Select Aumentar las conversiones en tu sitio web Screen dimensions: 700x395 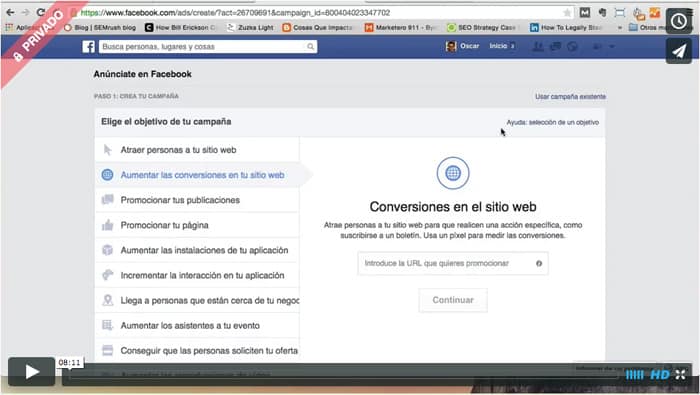pyautogui.click(x=197, y=175)
